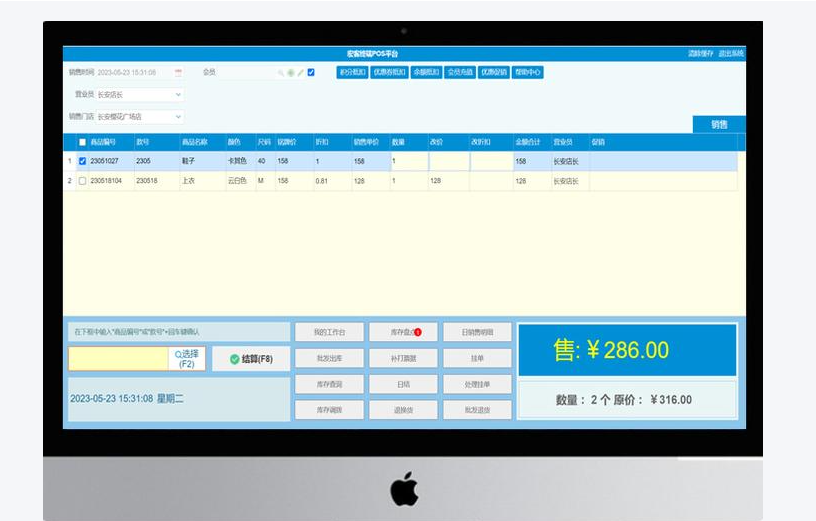Click the 挂单 hold-order button

coord(477,358)
